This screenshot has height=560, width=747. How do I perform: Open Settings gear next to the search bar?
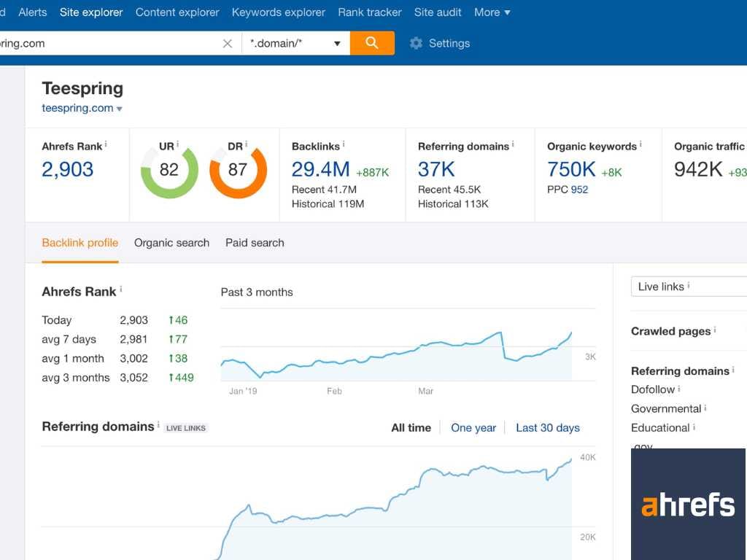click(439, 43)
